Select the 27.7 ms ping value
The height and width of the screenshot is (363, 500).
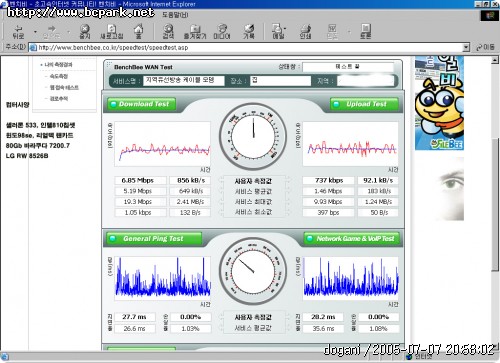point(135,317)
